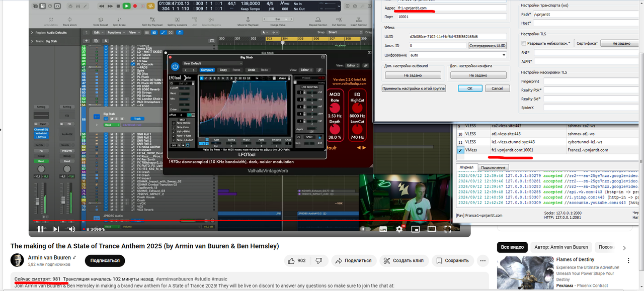Skip to next video in player
The image size is (644, 291).
[x=56, y=229]
